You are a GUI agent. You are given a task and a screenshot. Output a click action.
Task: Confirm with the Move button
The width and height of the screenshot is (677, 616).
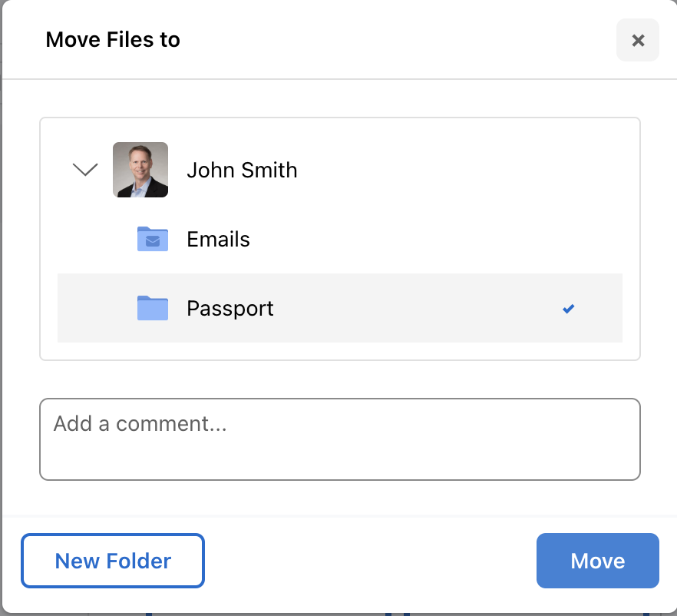pos(597,561)
